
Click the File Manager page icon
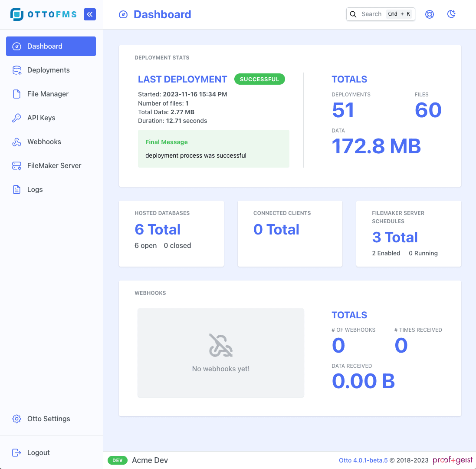(x=17, y=94)
